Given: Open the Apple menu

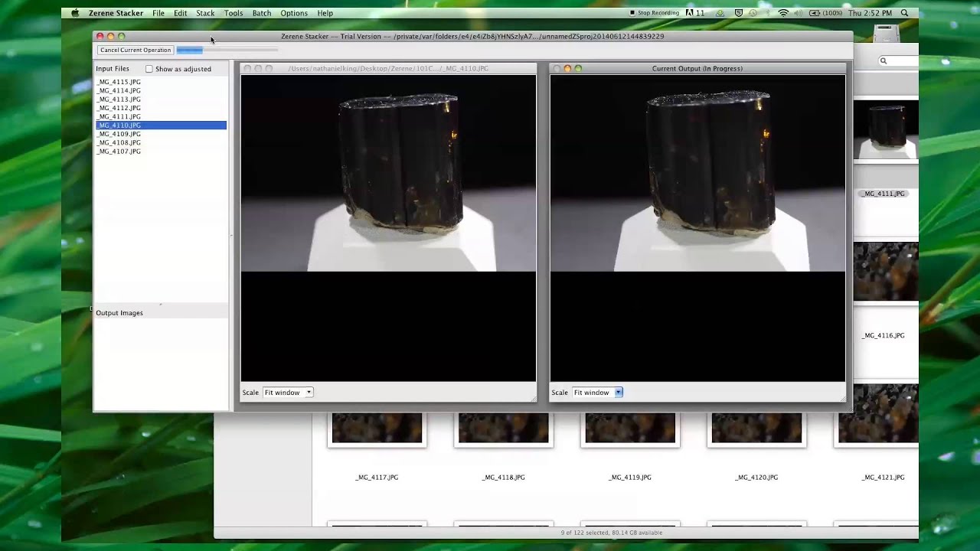Looking at the screenshot, I should (75, 13).
